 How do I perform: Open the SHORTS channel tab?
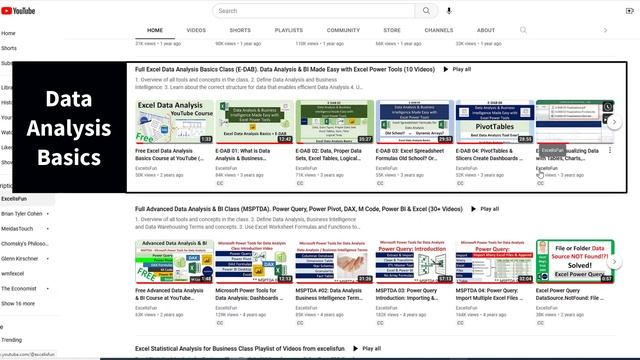[x=240, y=30]
